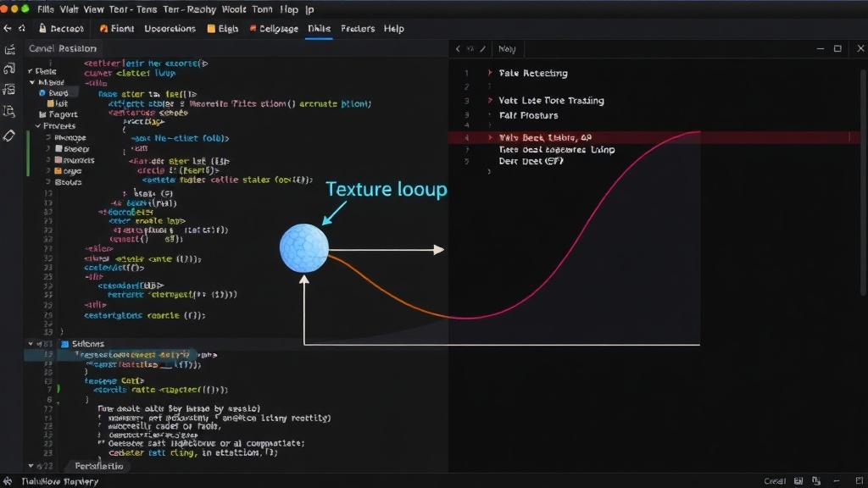This screenshot has height=488, width=868.
Task: Click the orange Fiont toolbar icon
Action: tap(103, 28)
